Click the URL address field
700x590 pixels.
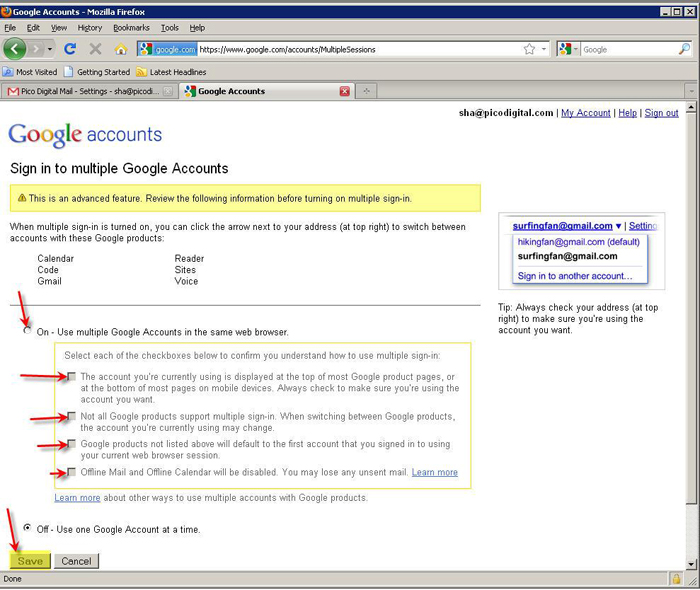coord(359,50)
